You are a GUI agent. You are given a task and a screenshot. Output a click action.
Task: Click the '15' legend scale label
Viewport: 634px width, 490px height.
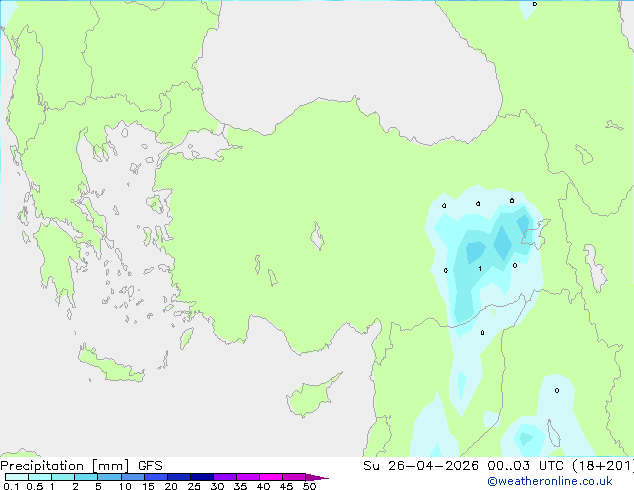point(148,486)
